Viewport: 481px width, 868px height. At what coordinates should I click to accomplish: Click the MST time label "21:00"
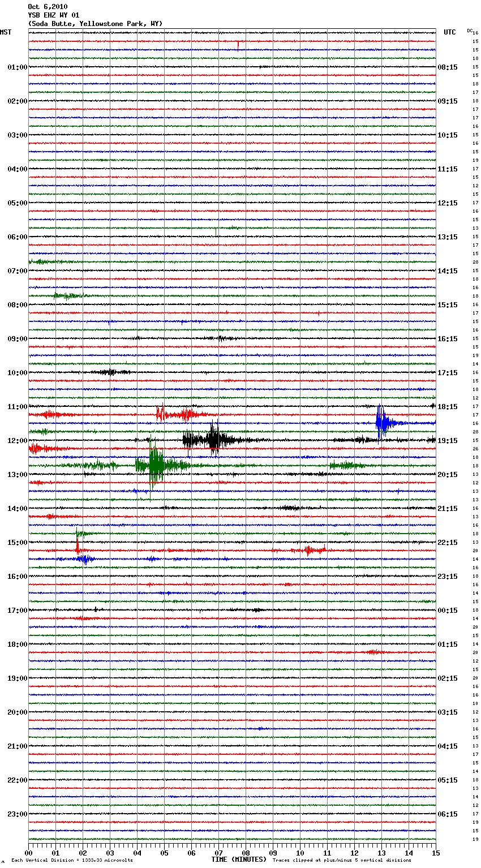(x=17, y=746)
